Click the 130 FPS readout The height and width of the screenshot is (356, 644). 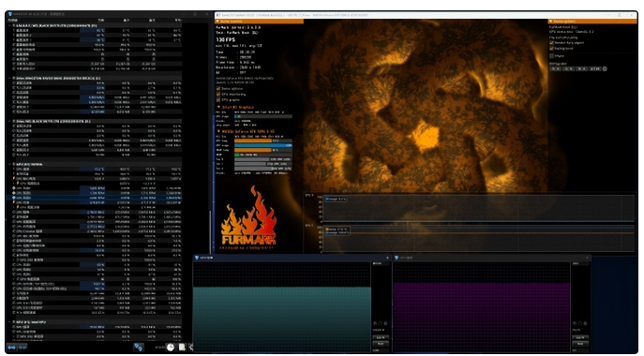click(226, 40)
